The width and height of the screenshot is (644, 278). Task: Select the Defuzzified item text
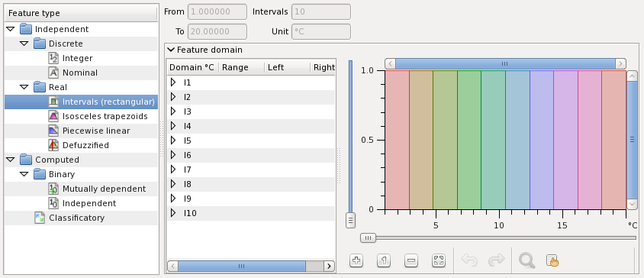85,145
